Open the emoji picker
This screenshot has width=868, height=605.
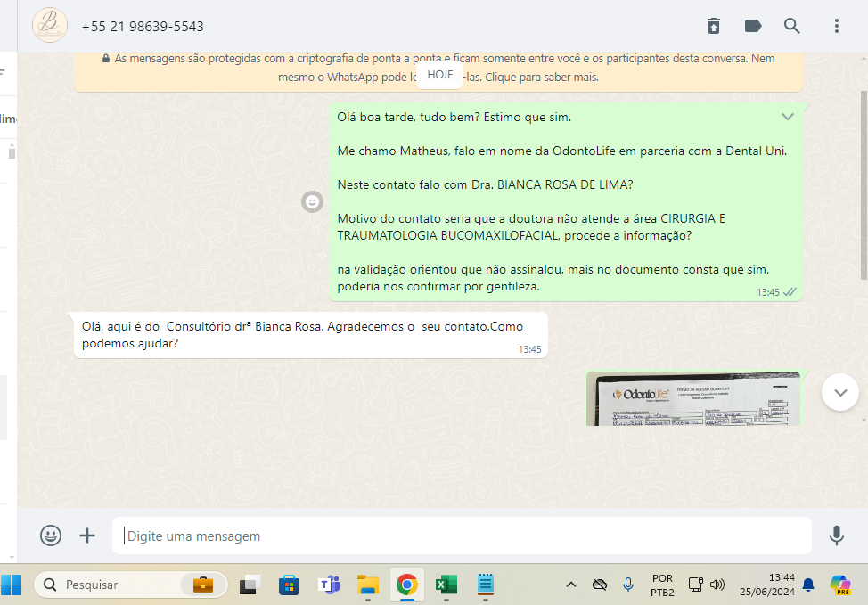(51, 536)
